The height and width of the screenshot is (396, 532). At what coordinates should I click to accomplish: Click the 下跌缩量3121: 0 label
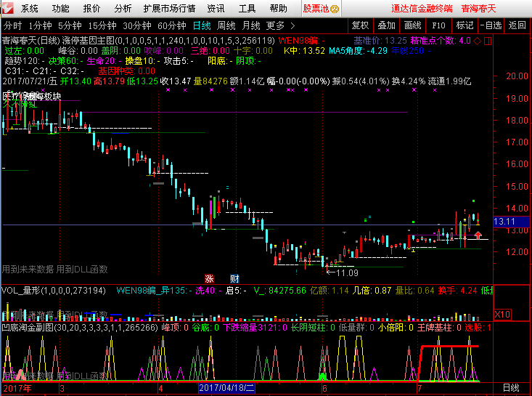pyautogui.click(x=255, y=328)
